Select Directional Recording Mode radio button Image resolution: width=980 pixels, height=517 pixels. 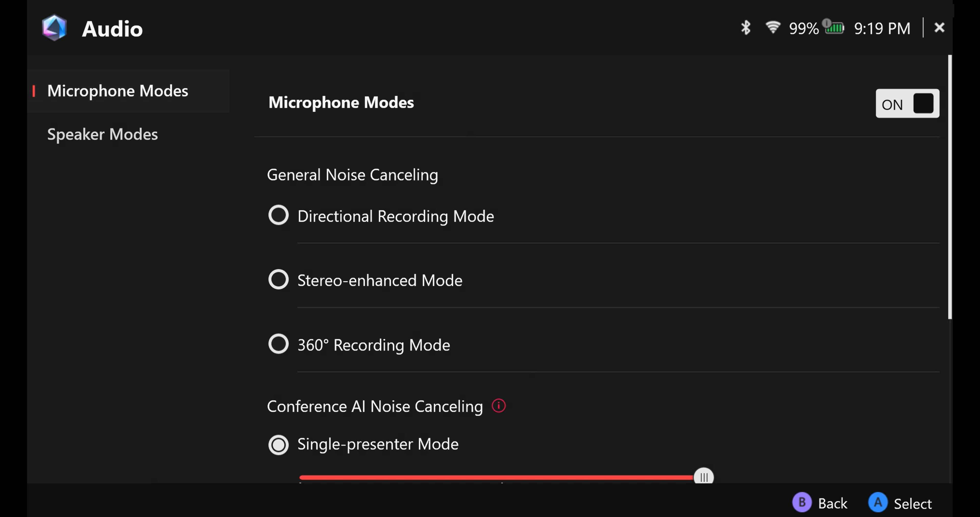tap(278, 215)
